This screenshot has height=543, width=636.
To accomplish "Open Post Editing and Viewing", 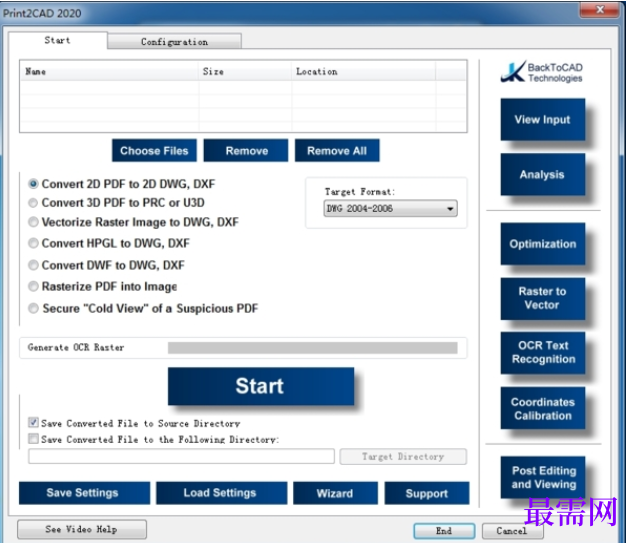I will [x=543, y=477].
